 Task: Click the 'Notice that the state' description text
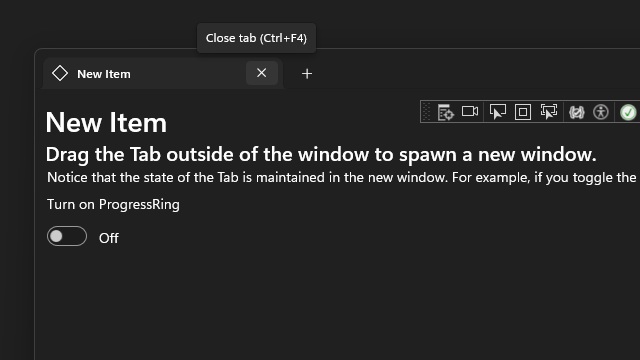point(342,178)
